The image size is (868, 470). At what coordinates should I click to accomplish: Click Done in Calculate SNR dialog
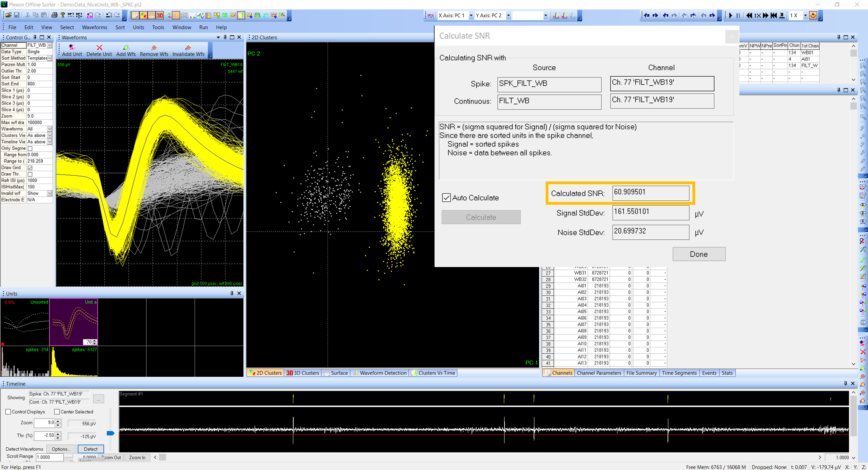click(x=699, y=254)
